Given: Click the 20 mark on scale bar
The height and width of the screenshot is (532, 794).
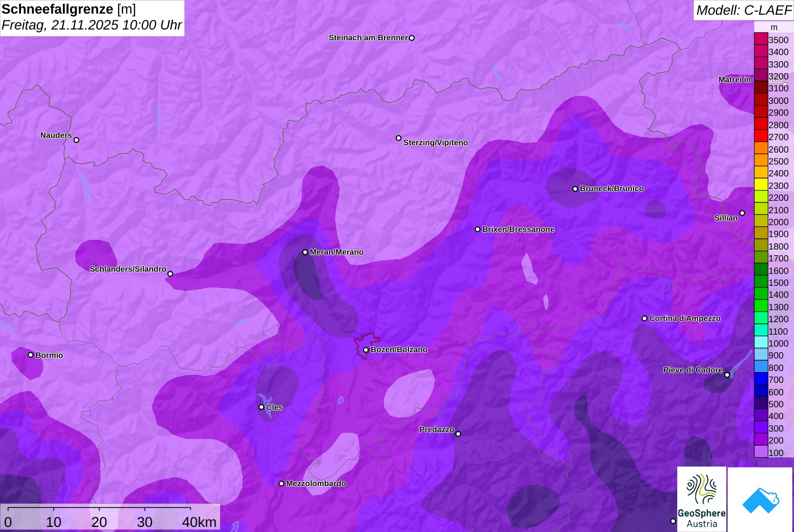Looking at the screenshot, I should click(99, 522).
